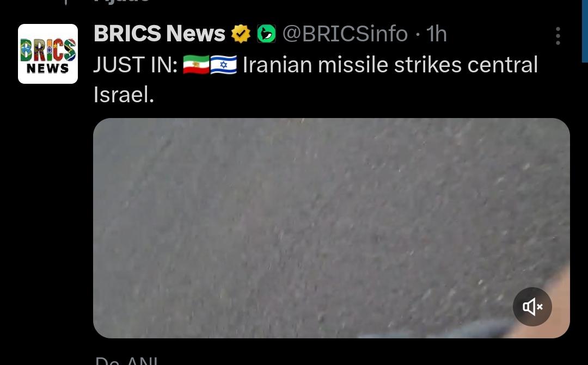Open the @BRICSinfo handle link

pos(345,34)
